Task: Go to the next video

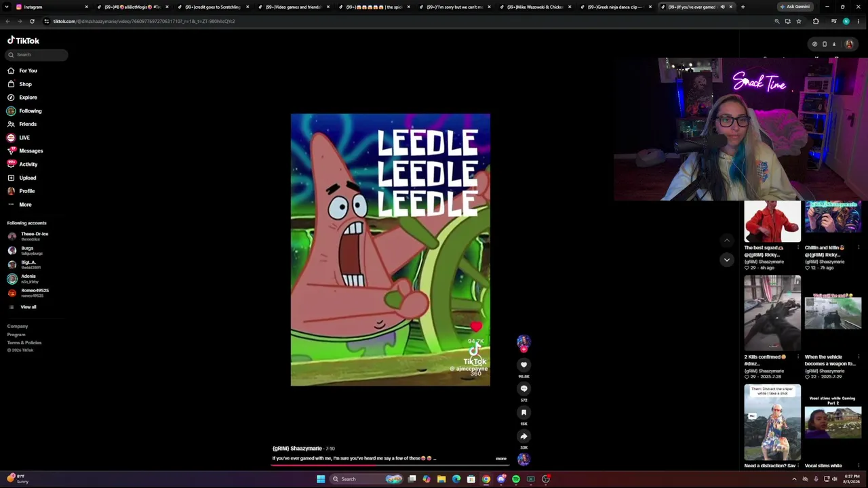Action: (x=726, y=260)
